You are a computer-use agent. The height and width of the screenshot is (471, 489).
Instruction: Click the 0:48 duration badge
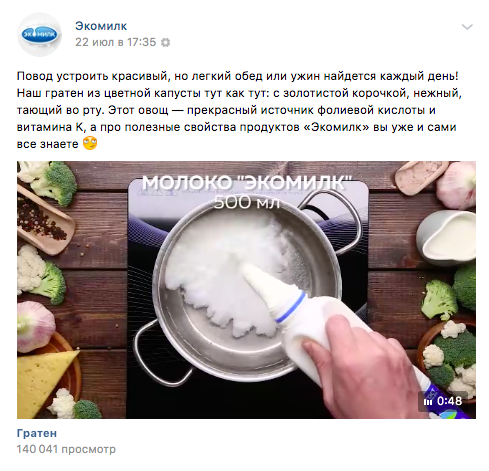tap(443, 401)
